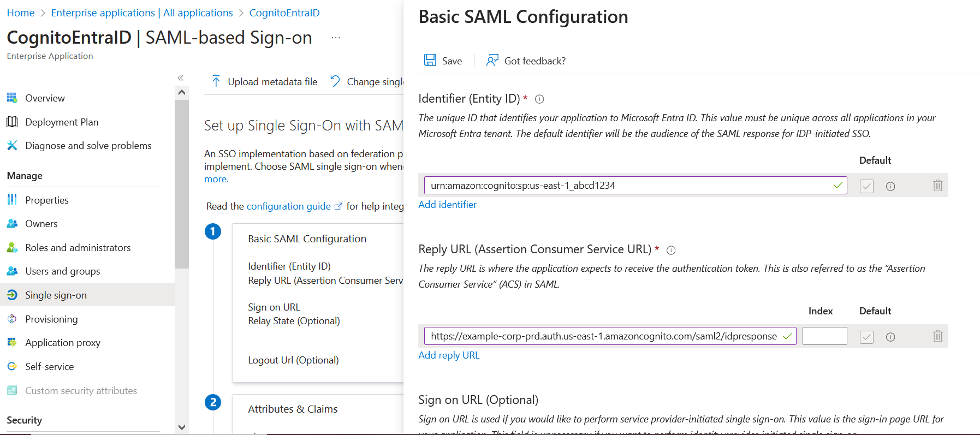
Task: Click the Save icon in Basic SAML Configuration
Action: (x=431, y=60)
